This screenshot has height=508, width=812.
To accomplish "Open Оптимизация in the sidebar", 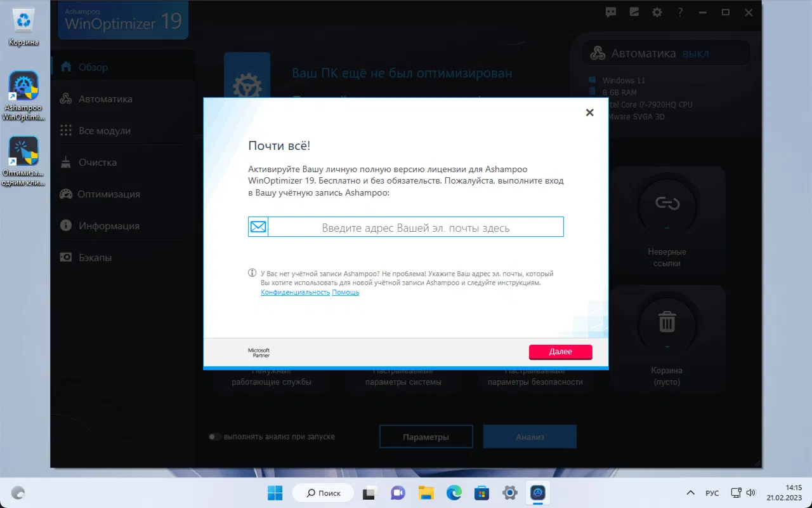I will 123,194.
